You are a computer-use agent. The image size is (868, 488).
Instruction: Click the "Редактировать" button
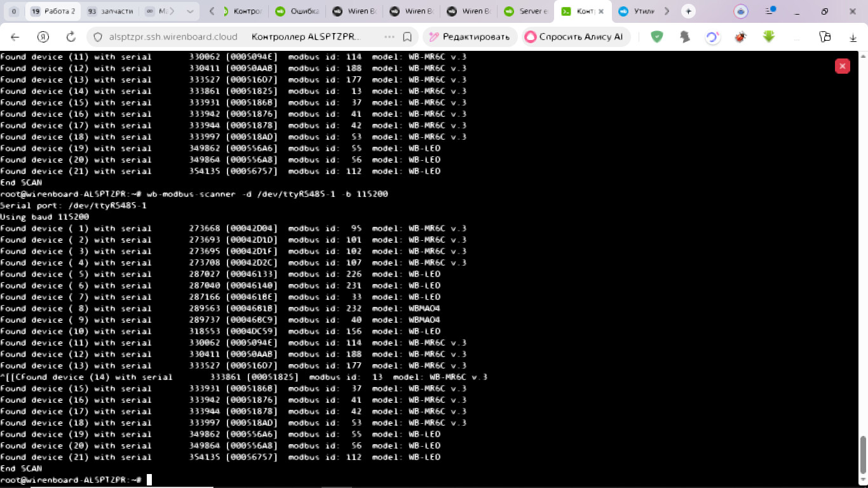pos(470,37)
